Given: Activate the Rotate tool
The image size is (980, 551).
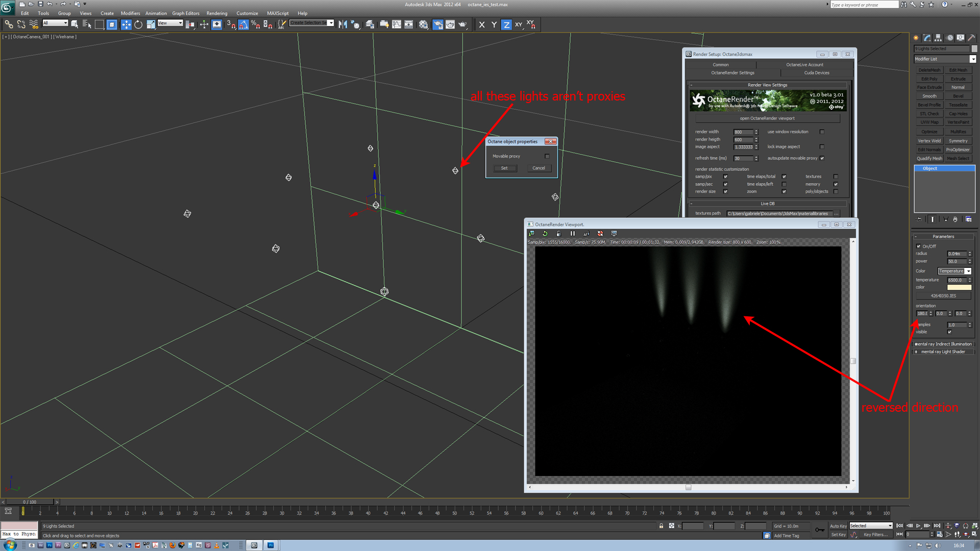Looking at the screenshot, I should coord(138,24).
